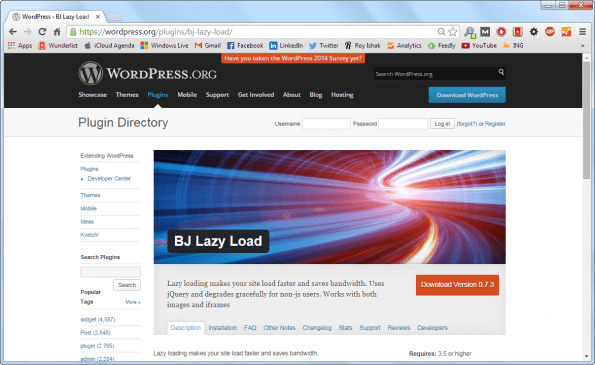Reload the page with the refresh icon
The width and height of the screenshot is (595, 365).
tap(42, 32)
